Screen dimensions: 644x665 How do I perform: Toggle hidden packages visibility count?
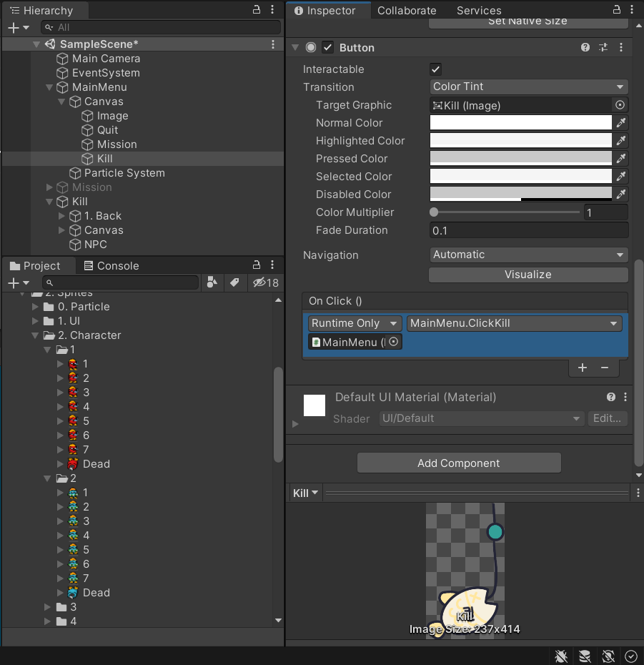[266, 282]
